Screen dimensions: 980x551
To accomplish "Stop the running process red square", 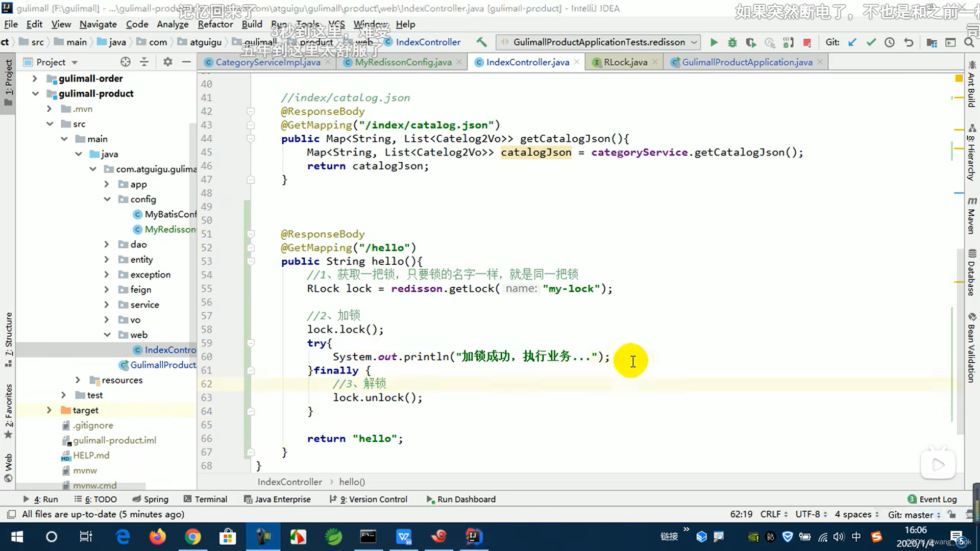I will click(x=807, y=42).
